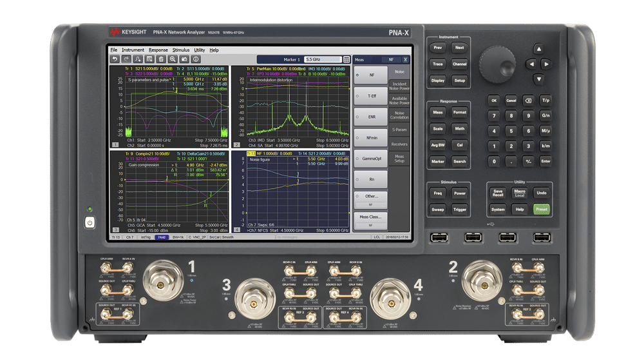Image resolution: width=644 pixels, height=363 pixels.
Task: Tap the Freq key in Stimulus group
Action: click(x=438, y=193)
